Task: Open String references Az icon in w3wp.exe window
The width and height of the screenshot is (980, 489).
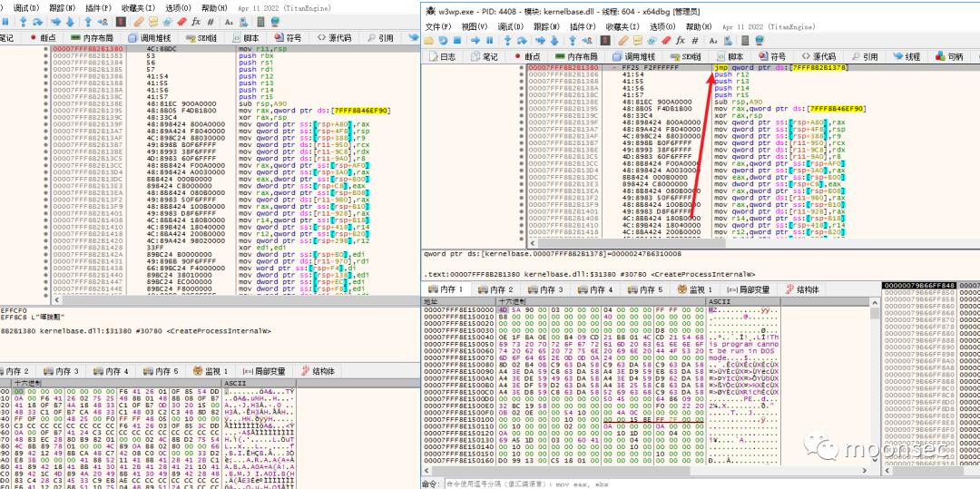Action: 713,41
